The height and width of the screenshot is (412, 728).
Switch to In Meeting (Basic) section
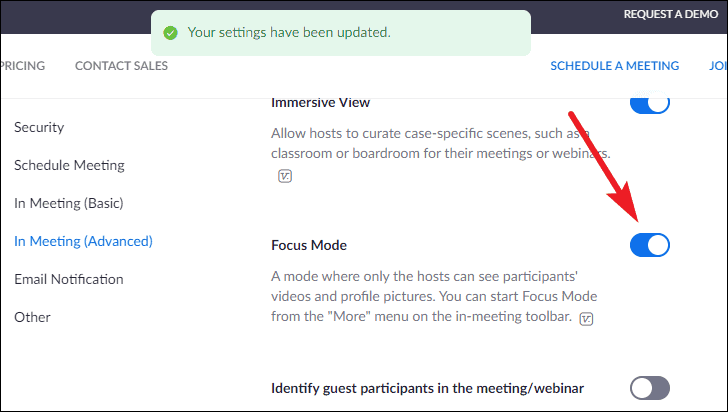(68, 203)
